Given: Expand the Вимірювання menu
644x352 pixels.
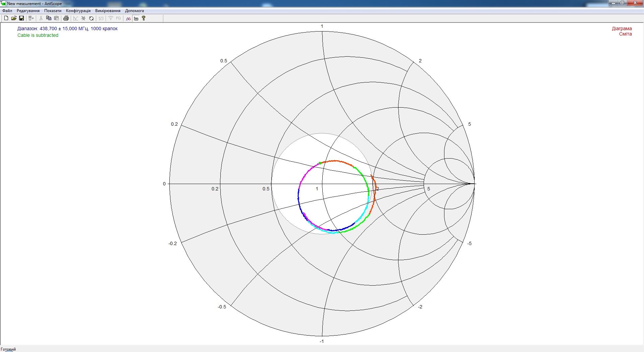Looking at the screenshot, I should tap(108, 11).
